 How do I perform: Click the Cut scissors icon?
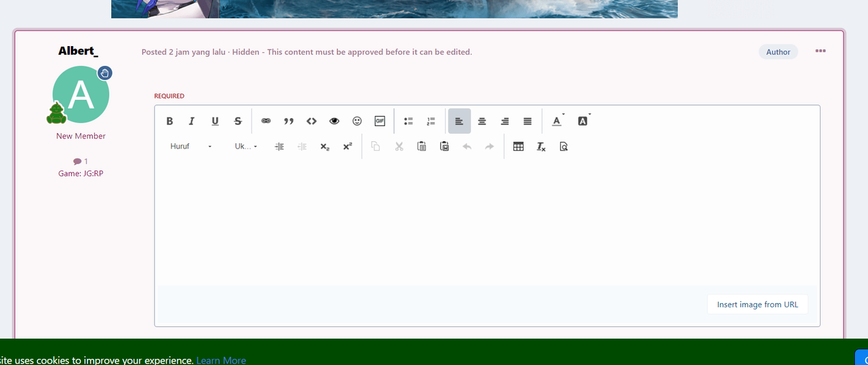399,147
